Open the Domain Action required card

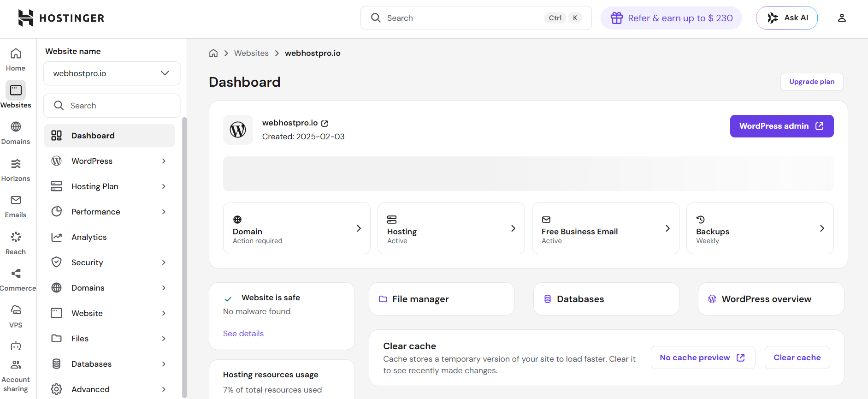[297, 228]
